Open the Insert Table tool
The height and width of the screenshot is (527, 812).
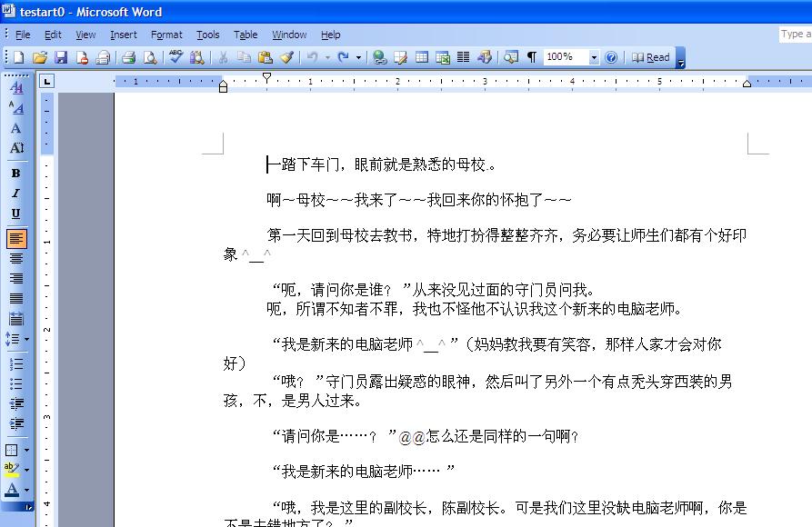pos(421,56)
